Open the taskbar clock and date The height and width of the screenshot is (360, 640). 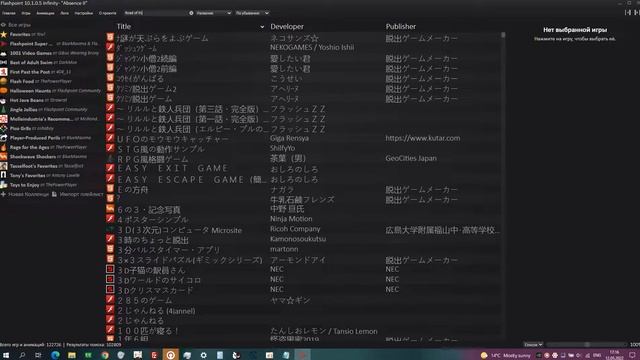614,355
